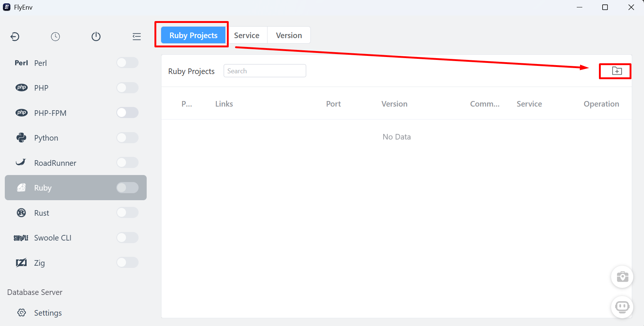Image resolution: width=644 pixels, height=326 pixels.
Task: Enable the PHP-FPM toggle
Action: point(127,112)
